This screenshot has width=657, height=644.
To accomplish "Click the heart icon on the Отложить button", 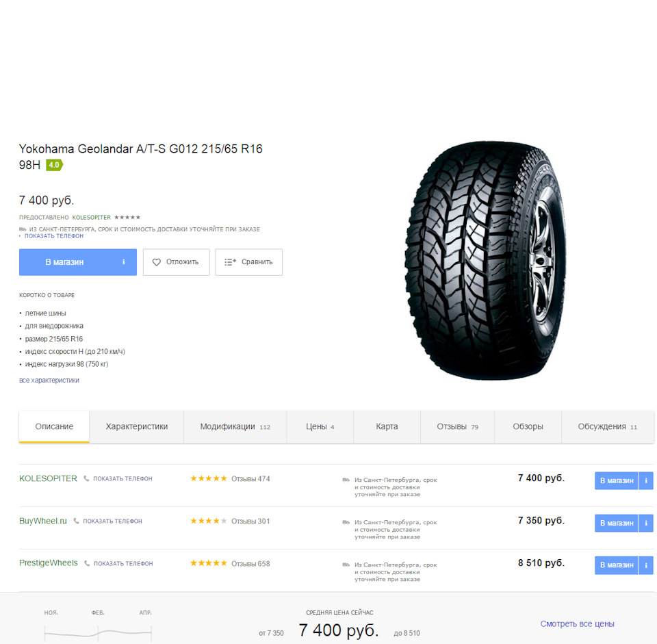I will (x=156, y=262).
